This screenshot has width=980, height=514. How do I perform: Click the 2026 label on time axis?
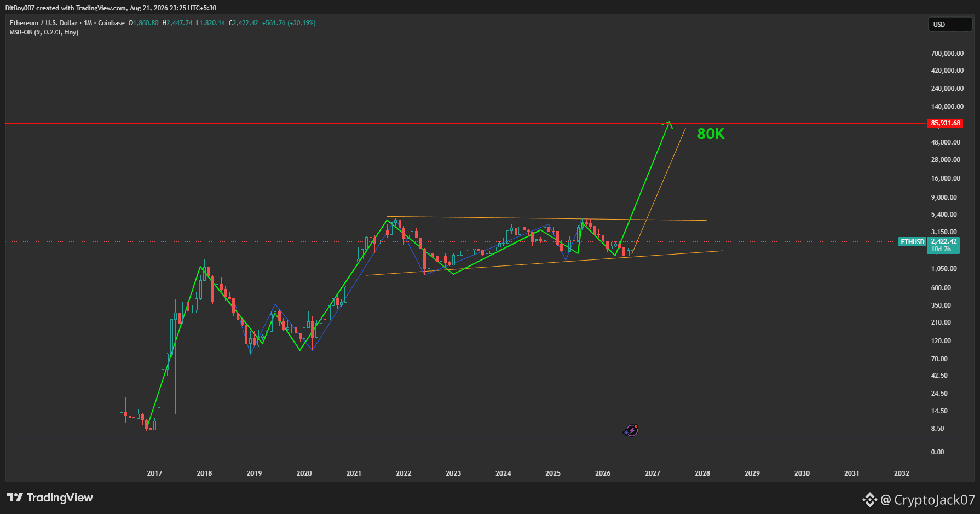[x=603, y=473]
